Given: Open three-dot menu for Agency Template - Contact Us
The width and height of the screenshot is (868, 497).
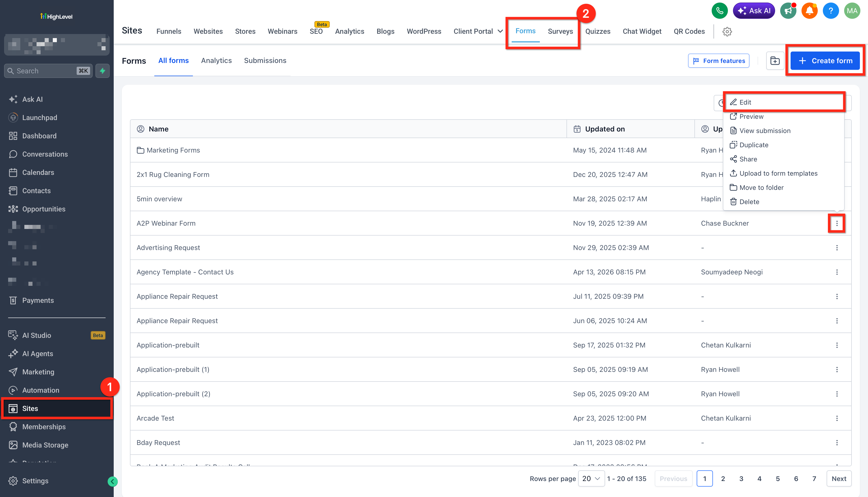Looking at the screenshot, I should coord(837,272).
